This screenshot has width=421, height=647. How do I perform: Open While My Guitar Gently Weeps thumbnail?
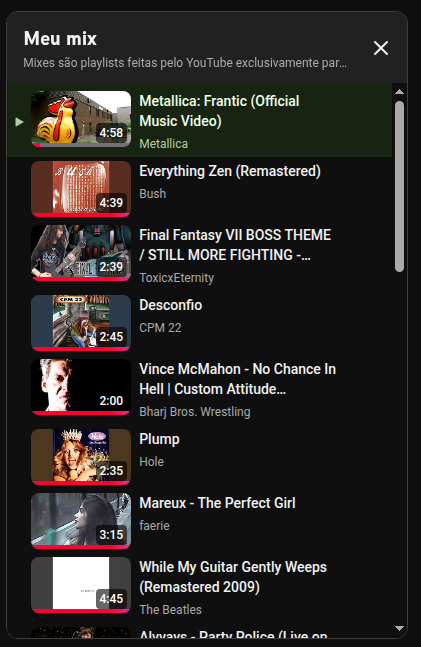click(x=81, y=585)
